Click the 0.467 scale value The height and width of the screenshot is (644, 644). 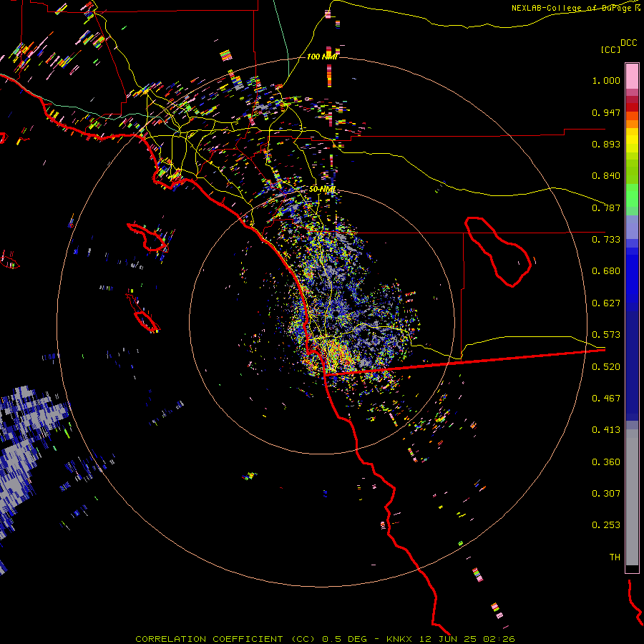point(606,399)
